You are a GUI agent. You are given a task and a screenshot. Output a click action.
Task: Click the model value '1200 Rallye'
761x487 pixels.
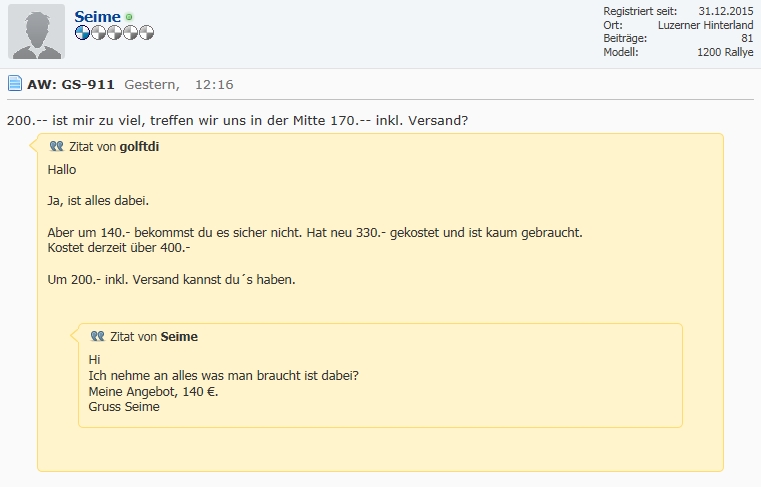pyautogui.click(x=725, y=52)
